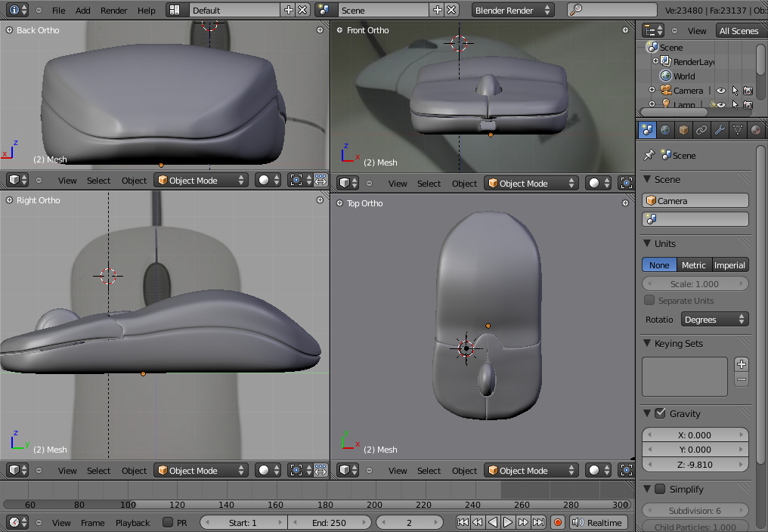768x532 pixels.
Task: Click the Gravity Z: -9.810 field
Action: (695, 465)
